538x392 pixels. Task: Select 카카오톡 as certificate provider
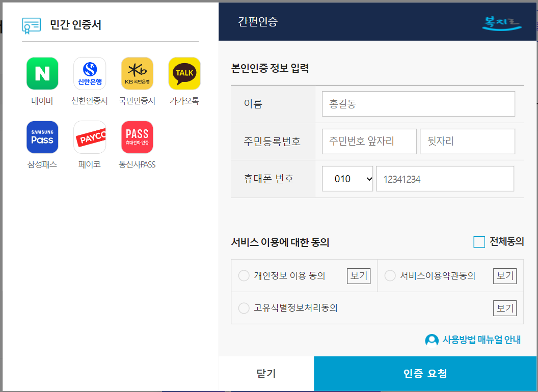click(184, 73)
